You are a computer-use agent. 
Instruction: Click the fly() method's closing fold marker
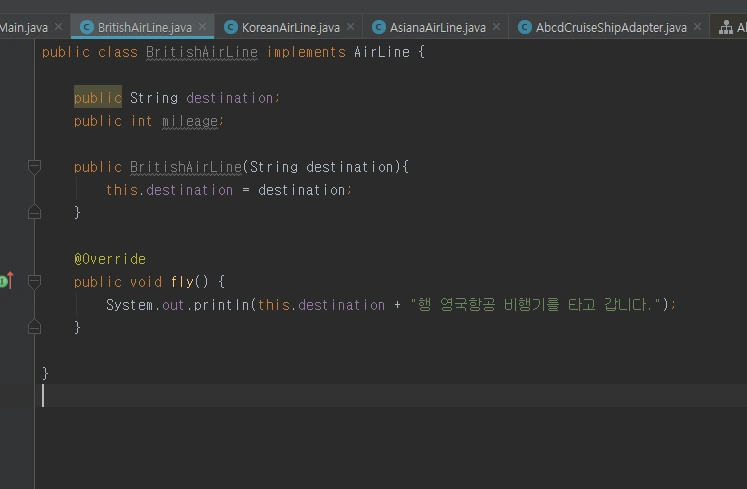click(34, 327)
